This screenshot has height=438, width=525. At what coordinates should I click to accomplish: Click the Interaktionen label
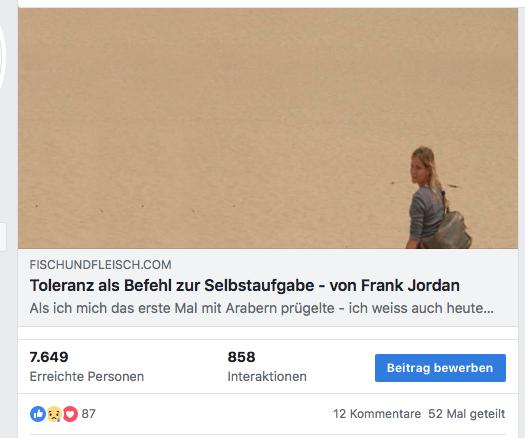point(267,377)
